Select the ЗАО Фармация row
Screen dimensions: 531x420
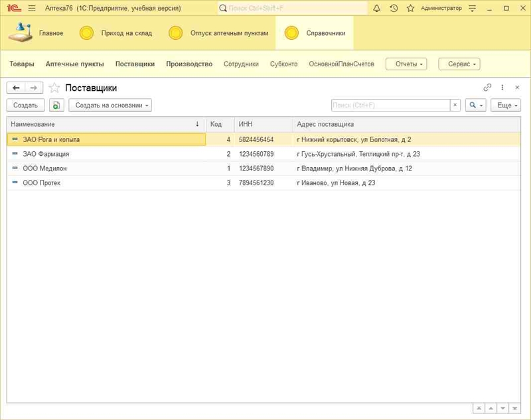tap(264, 154)
